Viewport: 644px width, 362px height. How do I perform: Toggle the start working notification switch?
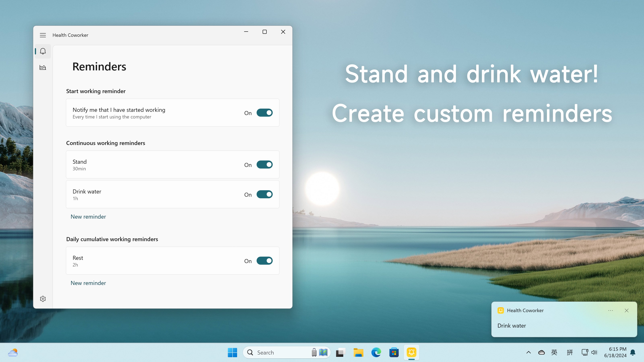coord(264,113)
